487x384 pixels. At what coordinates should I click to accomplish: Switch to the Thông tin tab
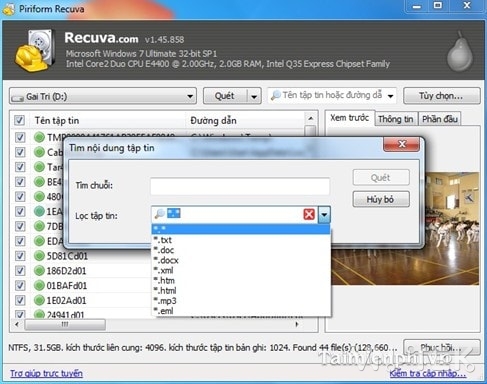(x=396, y=119)
